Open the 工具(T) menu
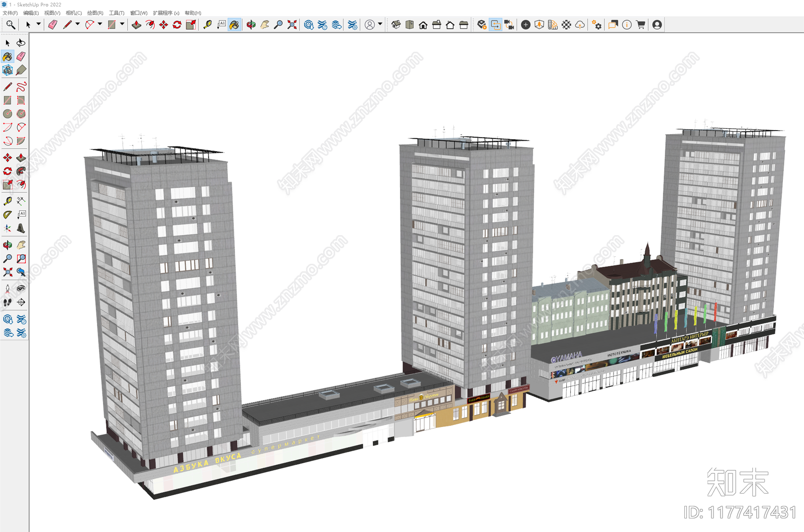The image size is (804, 532). point(117,13)
